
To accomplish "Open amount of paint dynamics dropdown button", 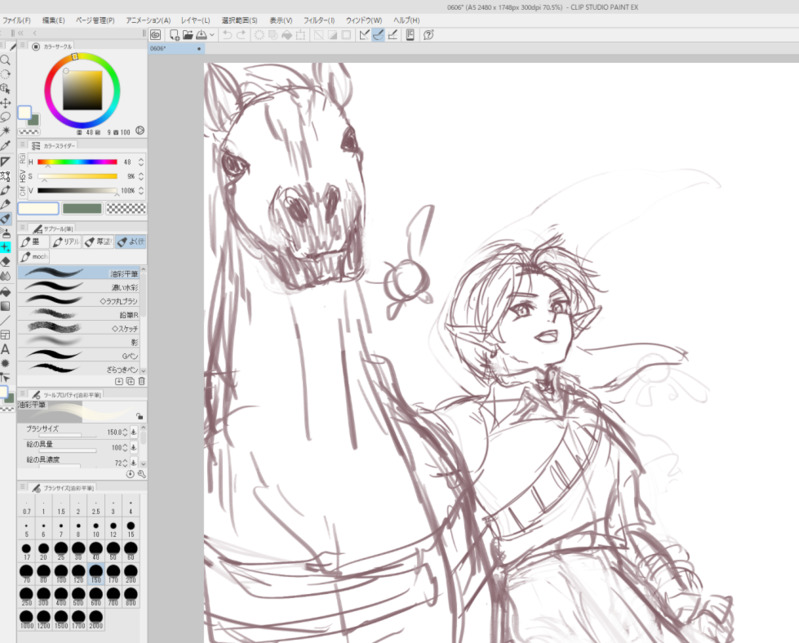I will point(134,447).
